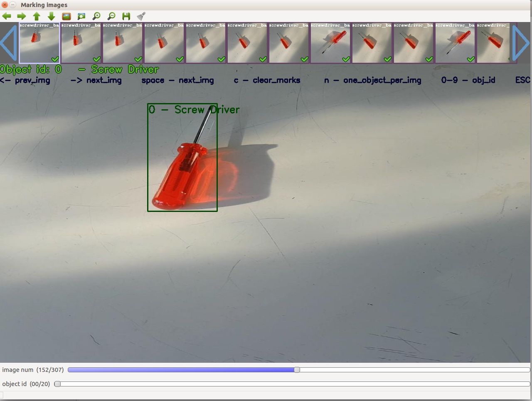Select the highlighted current thumbnail in strip
This screenshot has height=401, width=532.
39,43
